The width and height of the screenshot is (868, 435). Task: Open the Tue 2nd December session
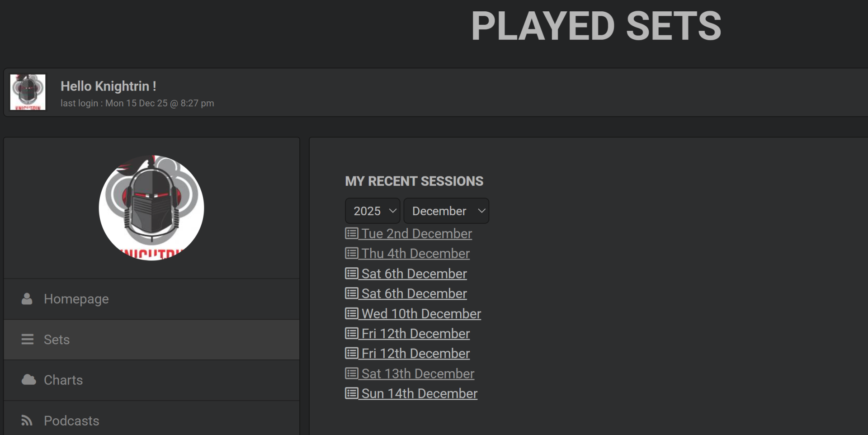click(x=416, y=234)
